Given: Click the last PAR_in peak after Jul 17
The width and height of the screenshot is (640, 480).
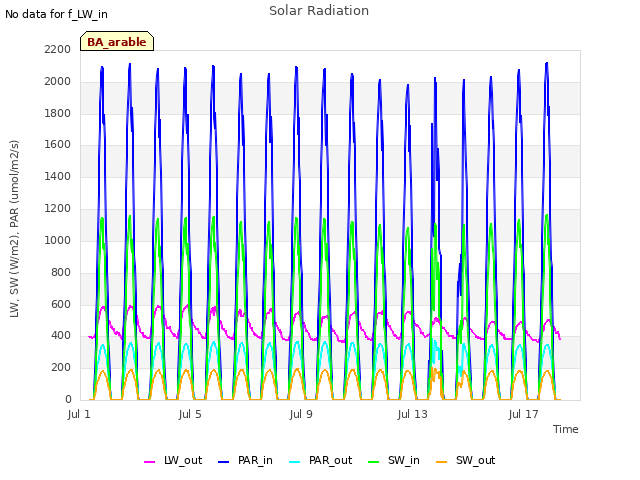Looking at the screenshot, I should coord(547,64).
